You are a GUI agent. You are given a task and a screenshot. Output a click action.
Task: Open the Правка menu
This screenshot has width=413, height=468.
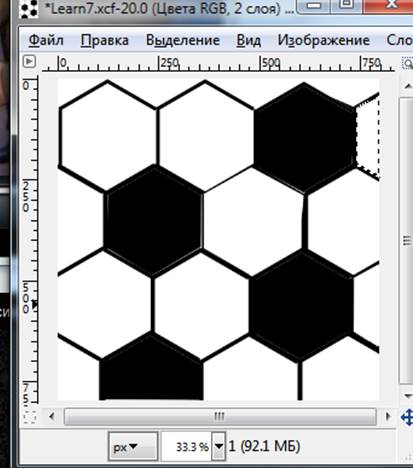pyautogui.click(x=104, y=41)
